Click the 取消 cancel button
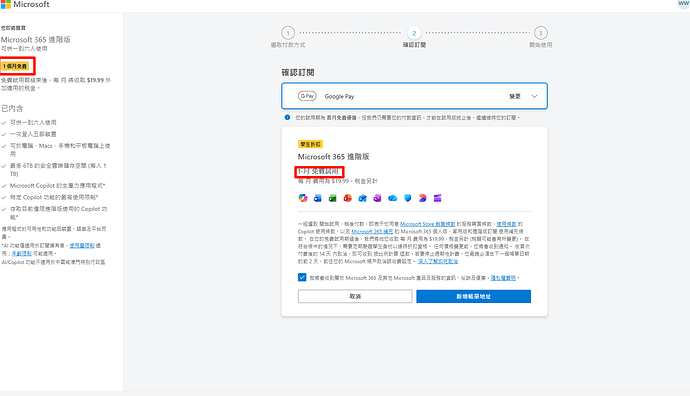 point(355,296)
